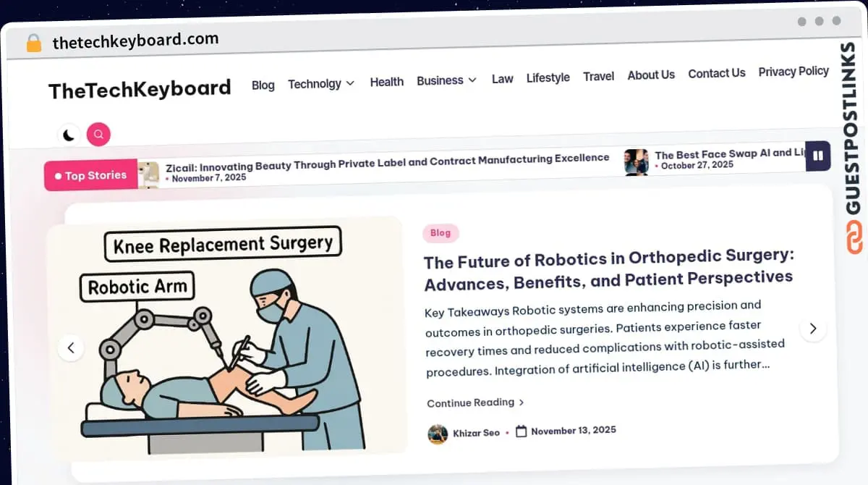868x485 pixels.
Task: Select the Lifestyle menu item
Action: click(x=548, y=77)
